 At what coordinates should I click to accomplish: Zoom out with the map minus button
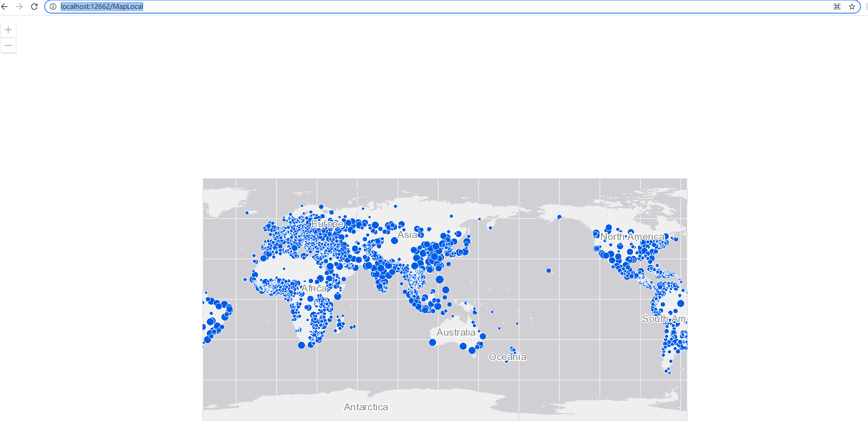(8, 46)
